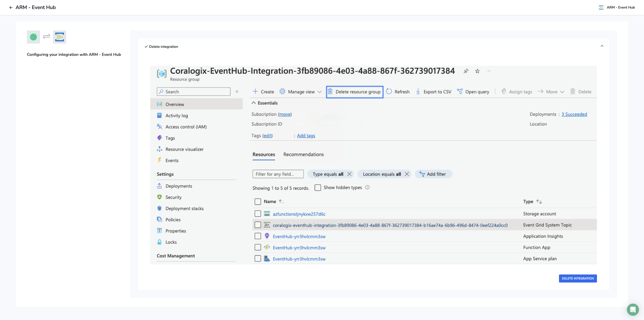
Task: Check the select-all Name header checkbox
Action: [x=258, y=202]
